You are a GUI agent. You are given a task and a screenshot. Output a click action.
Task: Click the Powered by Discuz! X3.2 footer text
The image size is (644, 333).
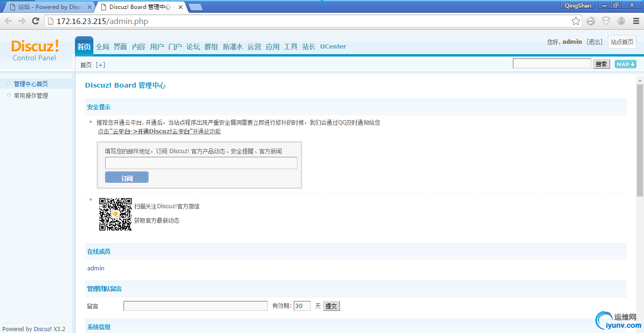coord(34,329)
